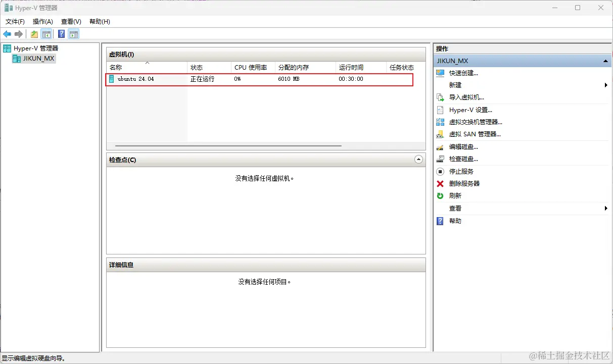Minimize the Hyper-V 管理器 window
The height and width of the screenshot is (364, 613).
tap(554, 8)
